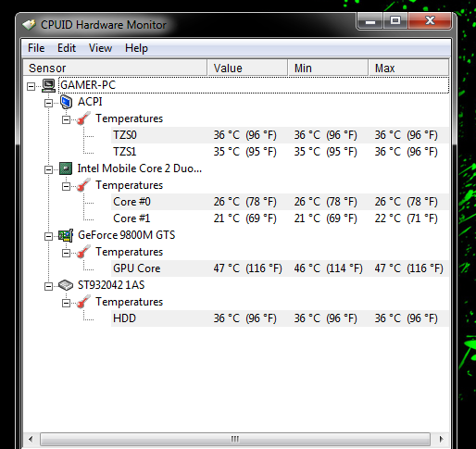Click the scrollbar right arrow

point(441,439)
